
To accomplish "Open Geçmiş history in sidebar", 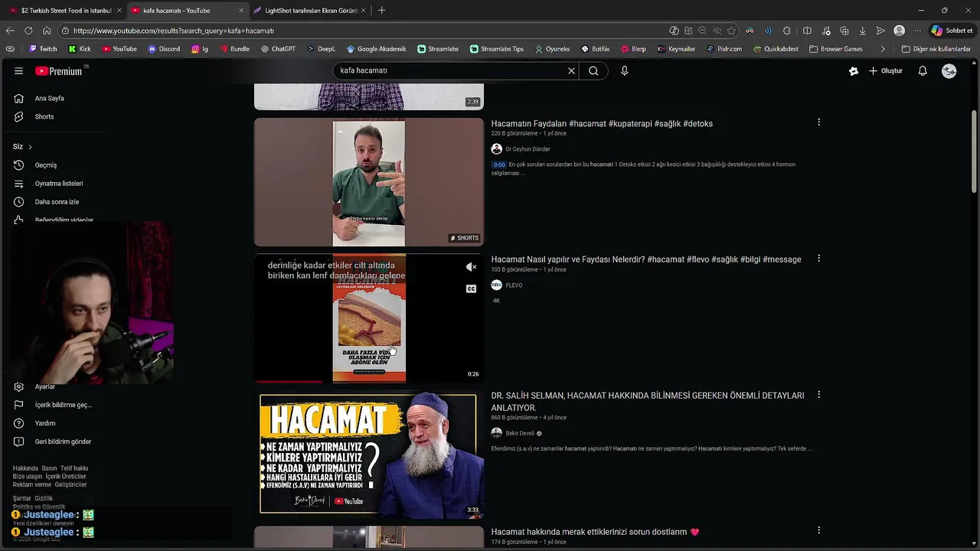I will (x=45, y=165).
